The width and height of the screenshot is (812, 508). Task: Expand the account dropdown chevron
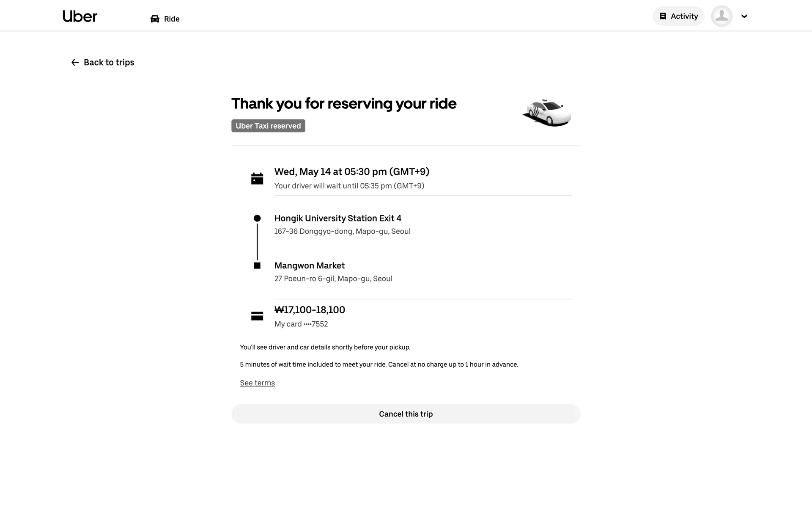click(x=744, y=17)
